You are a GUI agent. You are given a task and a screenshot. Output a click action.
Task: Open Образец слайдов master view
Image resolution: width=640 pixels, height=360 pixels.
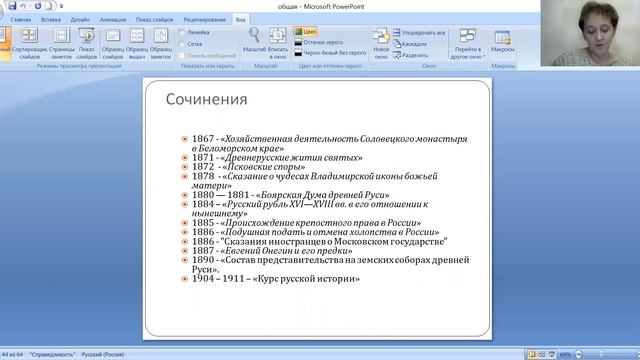pos(113,44)
